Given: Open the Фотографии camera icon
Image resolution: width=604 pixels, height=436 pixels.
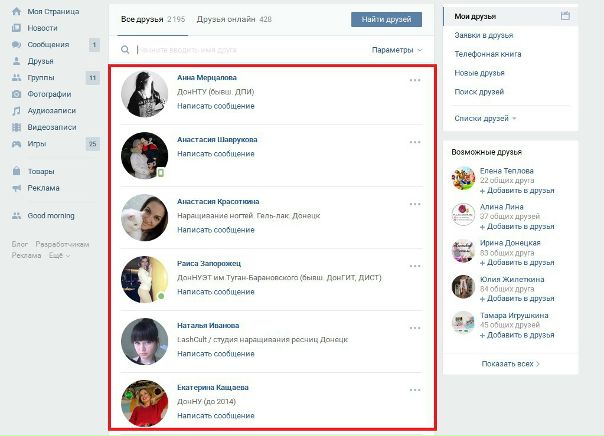Looking at the screenshot, I should (16, 94).
